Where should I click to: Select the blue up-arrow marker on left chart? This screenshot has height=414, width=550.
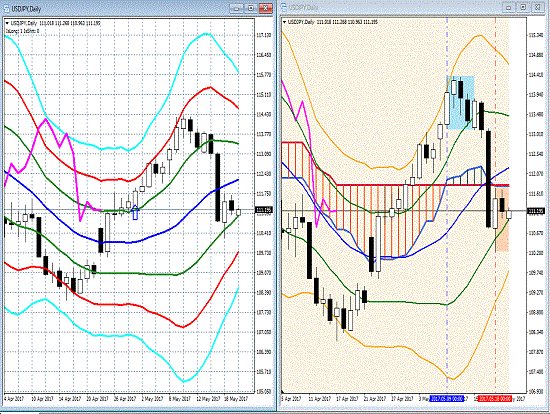(x=135, y=212)
